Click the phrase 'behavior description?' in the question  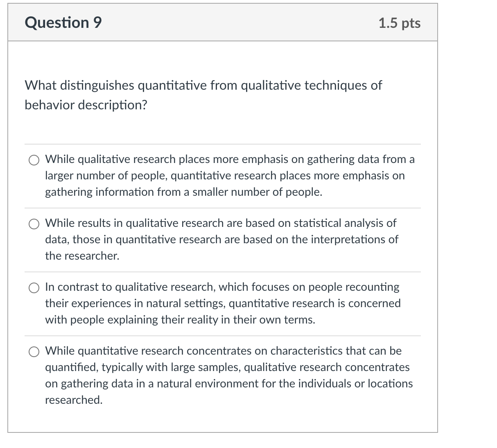pyautogui.click(x=86, y=105)
